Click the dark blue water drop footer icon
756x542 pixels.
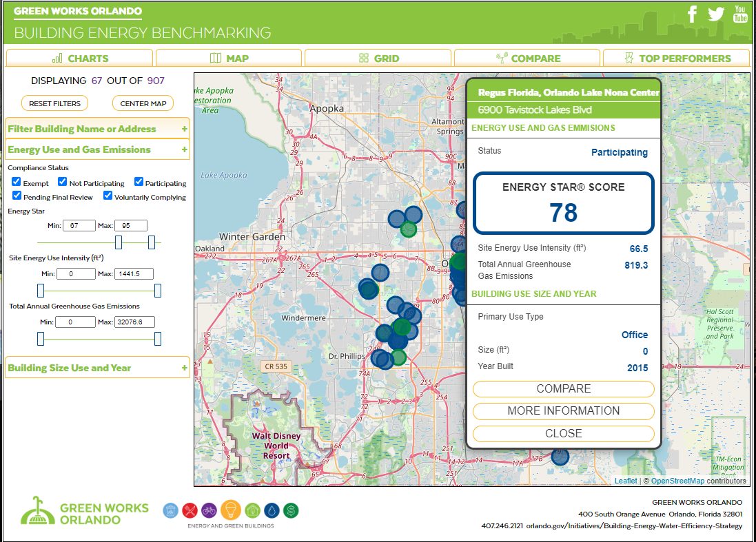point(272,510)
